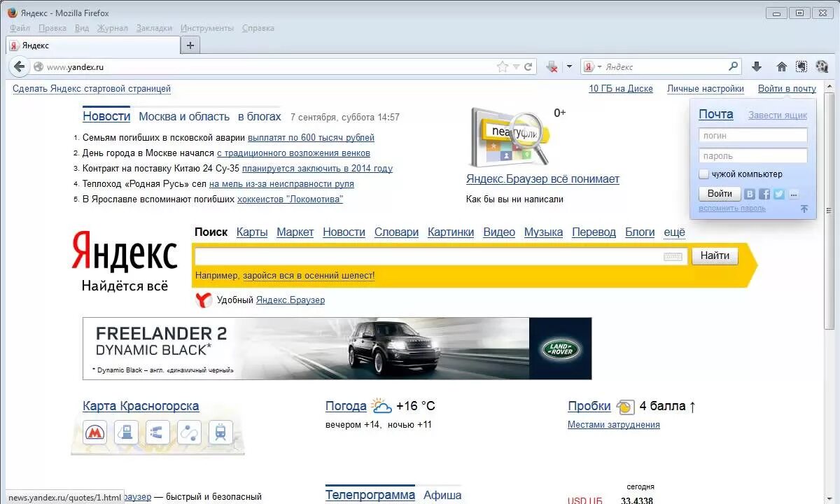
Task: Focus the пароль input field
Action: point(752,155)
